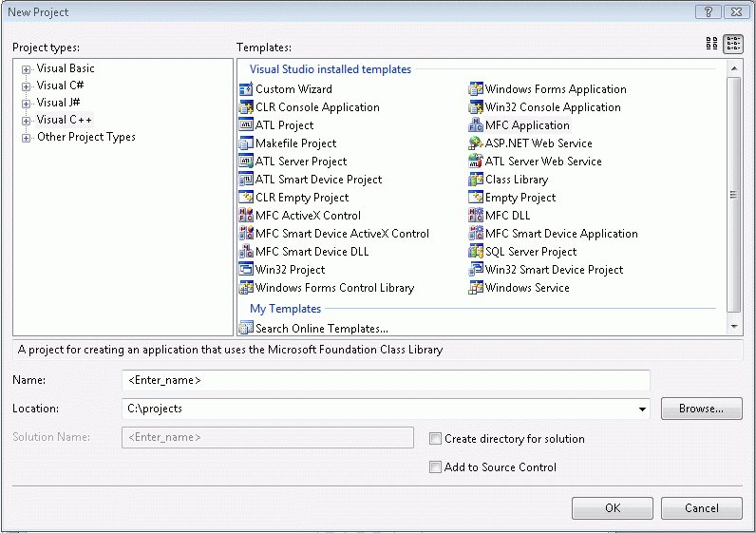This screenshot has width=756, height=533.
Task: Expand the Other Project Types node
Action: (x=27, y=138)
